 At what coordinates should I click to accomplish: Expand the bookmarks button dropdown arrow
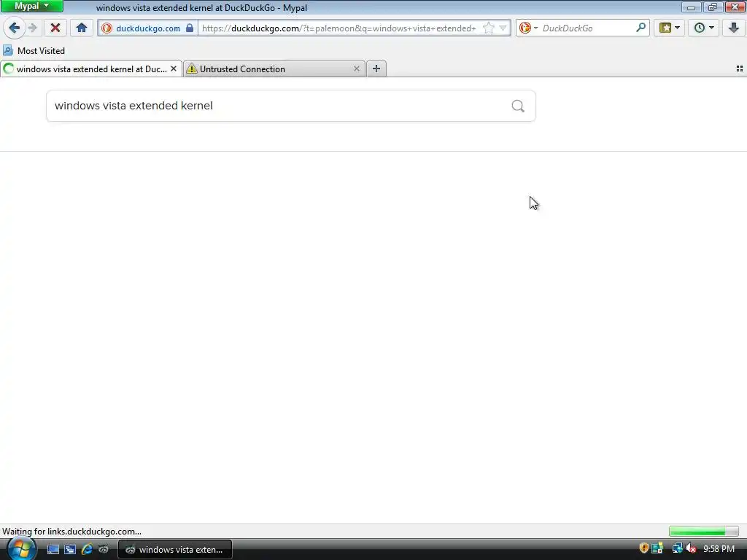(x=678, y=28)
